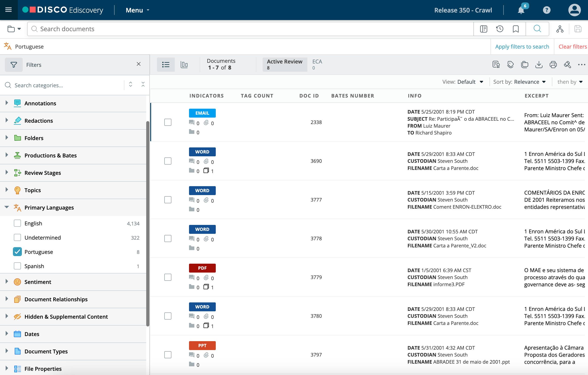588x375 pixels.
Task: Check the English language filter
Action: click(17, 223)
